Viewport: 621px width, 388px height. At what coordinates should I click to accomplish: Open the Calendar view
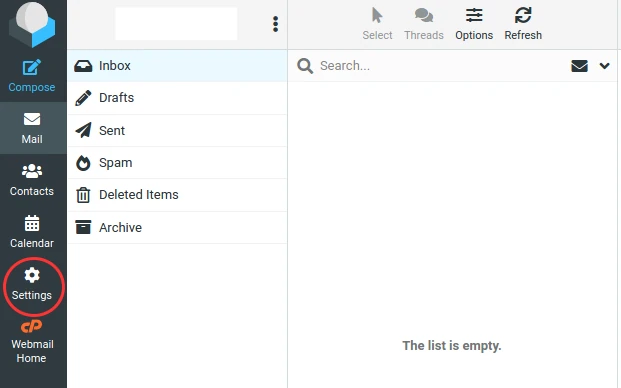click(32, 232)
